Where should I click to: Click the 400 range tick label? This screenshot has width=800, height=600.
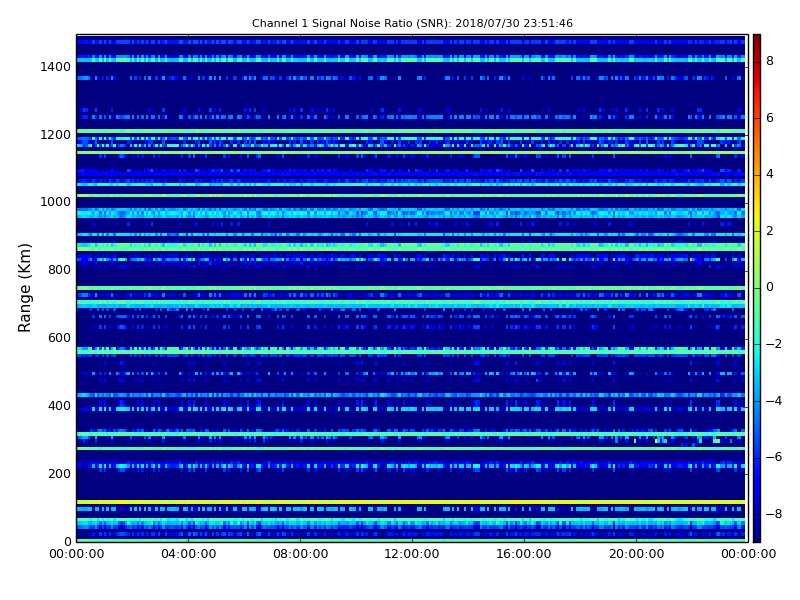(x=59, y=406)
